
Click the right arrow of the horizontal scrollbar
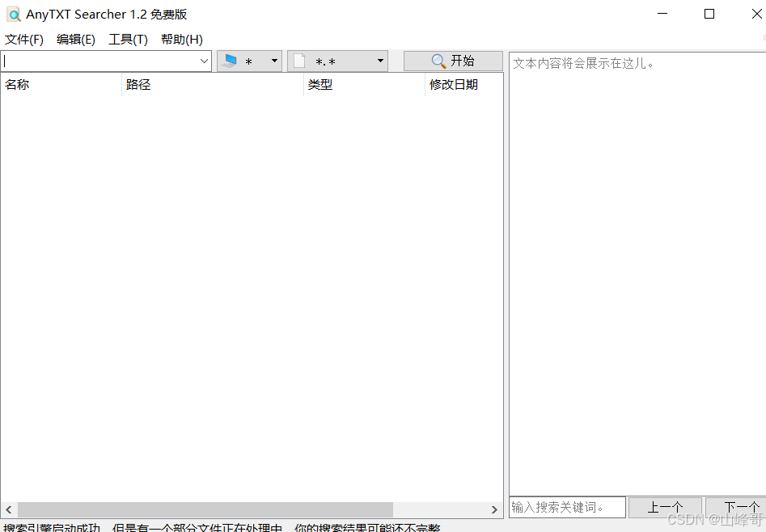[x=494, y=509]
